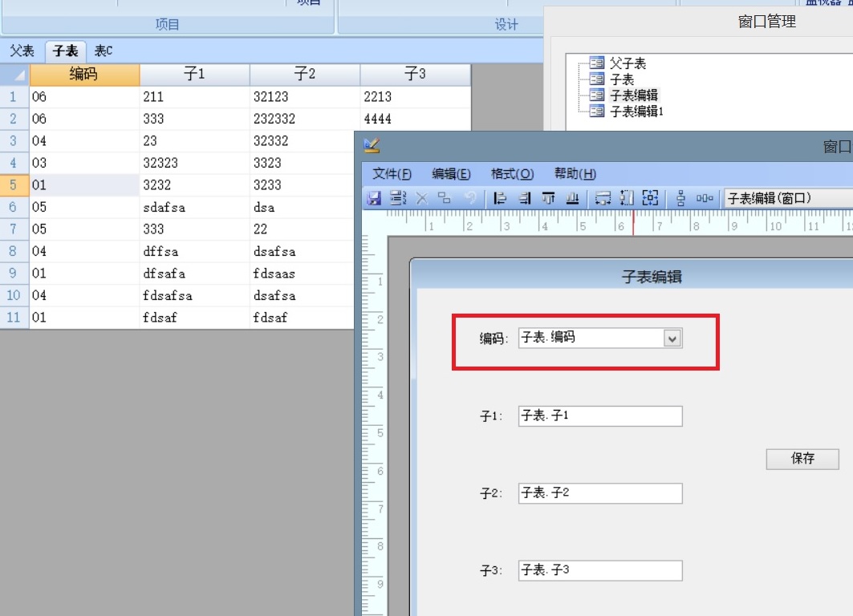
Task: Click the equal horizontal spacing icon
Action: tap(705, 198)
